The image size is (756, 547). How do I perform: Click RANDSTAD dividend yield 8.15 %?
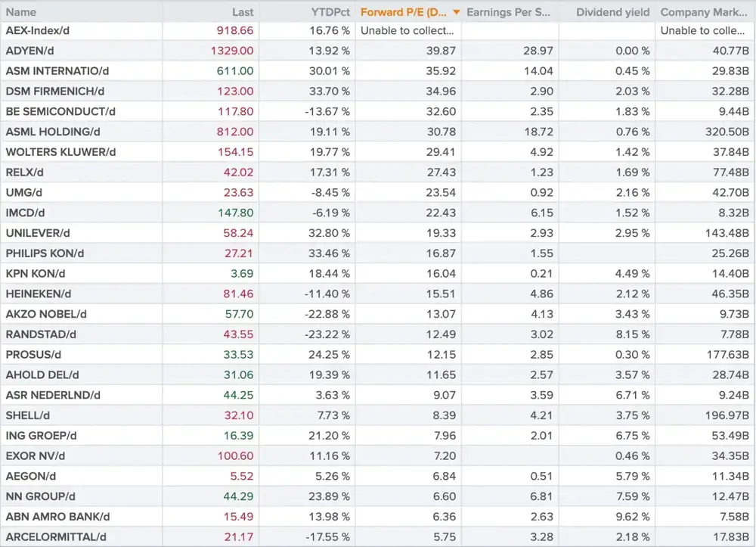(633, 334)
